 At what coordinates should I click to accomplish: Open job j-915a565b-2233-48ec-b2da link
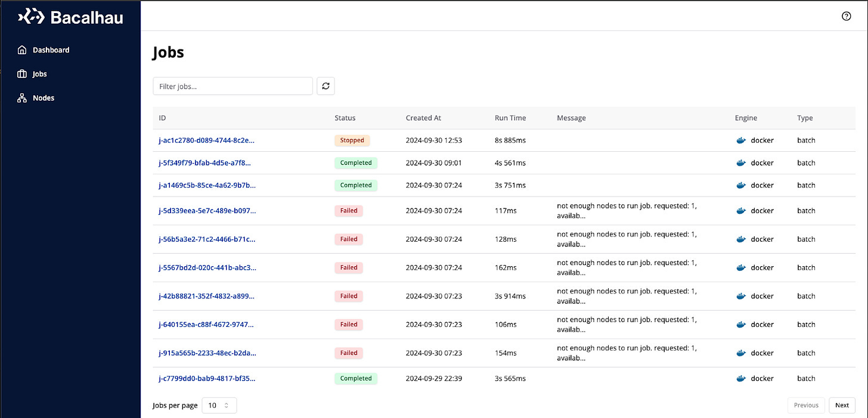click(x=207, y=353)
